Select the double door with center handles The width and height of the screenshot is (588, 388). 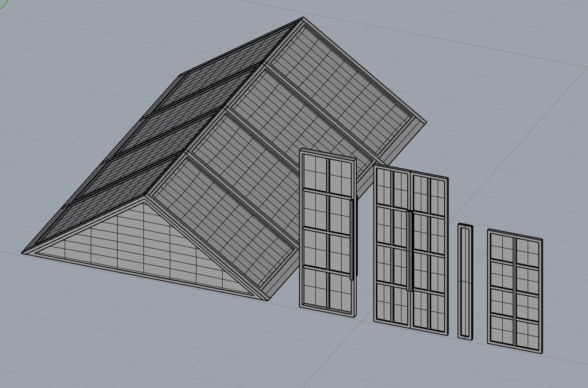[x=411, y=250]
